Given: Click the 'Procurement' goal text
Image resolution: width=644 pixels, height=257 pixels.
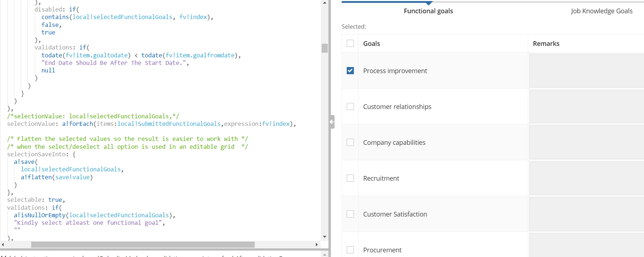Looking at the screenshot, I should 382,250.
